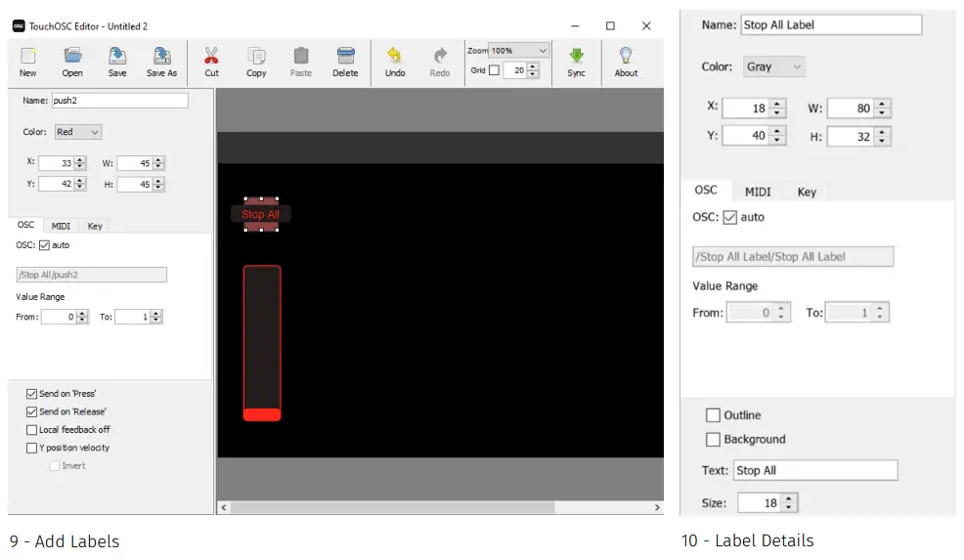Click the grayed Invert checkbox

point(54,466)
